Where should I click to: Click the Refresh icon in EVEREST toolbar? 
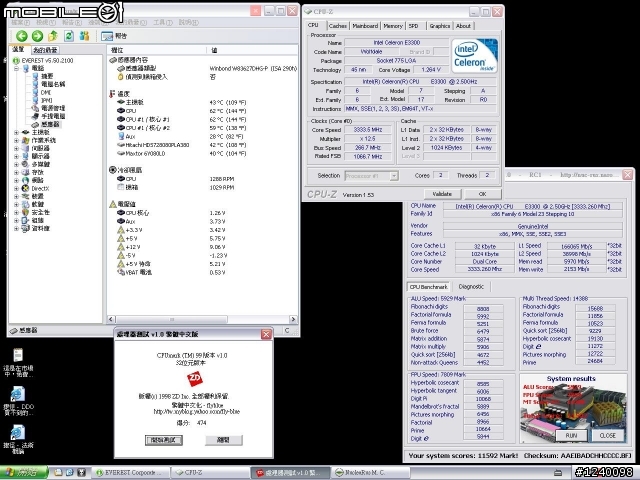pyautogui.click(x=69, y=36)
